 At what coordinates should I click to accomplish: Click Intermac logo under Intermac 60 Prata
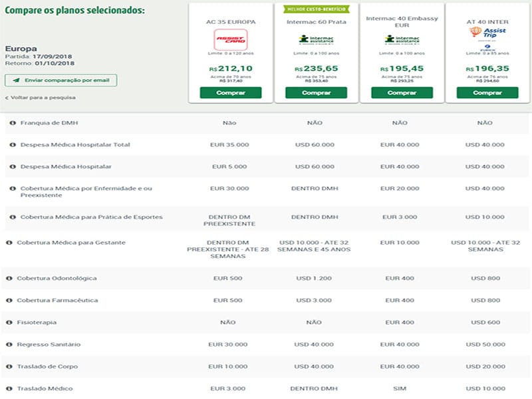[x=317, y=40]
